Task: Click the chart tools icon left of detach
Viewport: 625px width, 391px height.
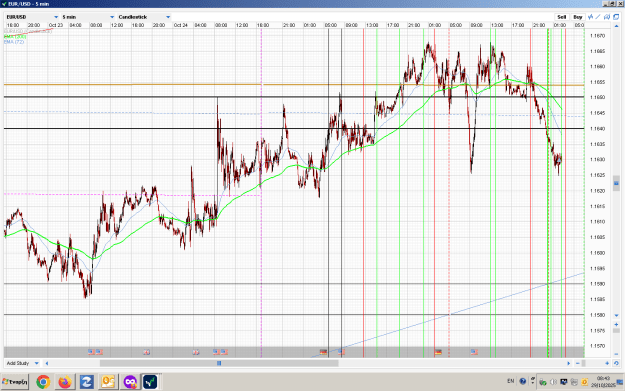Action: click(607, 17)
